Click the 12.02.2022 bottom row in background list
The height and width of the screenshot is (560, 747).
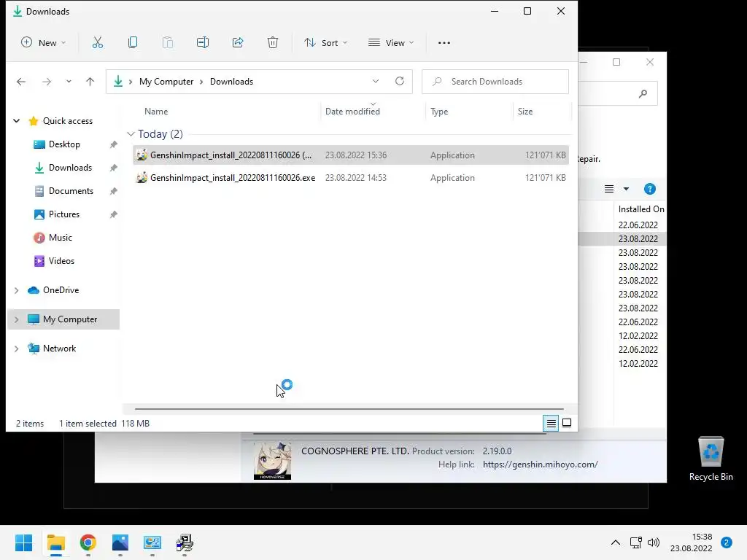(638, 363)
